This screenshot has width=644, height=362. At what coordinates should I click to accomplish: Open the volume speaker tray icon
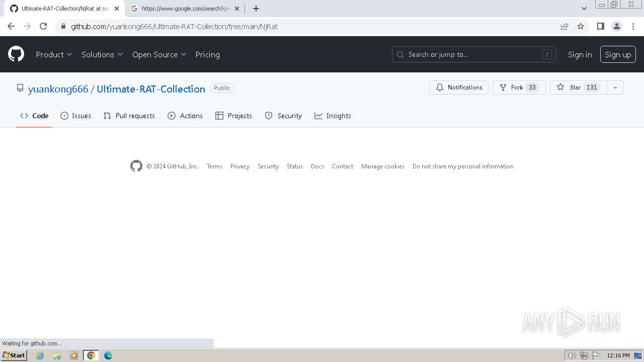click(572, 355)
